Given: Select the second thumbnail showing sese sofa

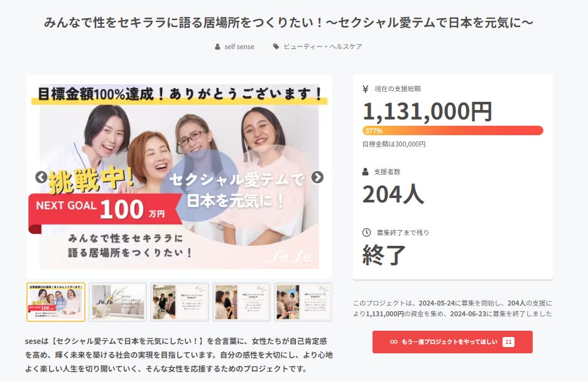Looking at the screenshot, I should (117, 302).
